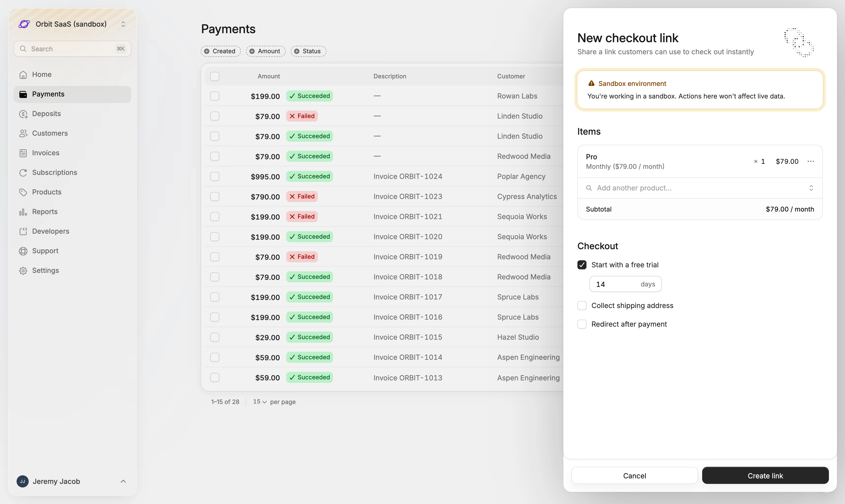Open the Pro item more options menu
The image size is (845, 504).
pos(811,161)
